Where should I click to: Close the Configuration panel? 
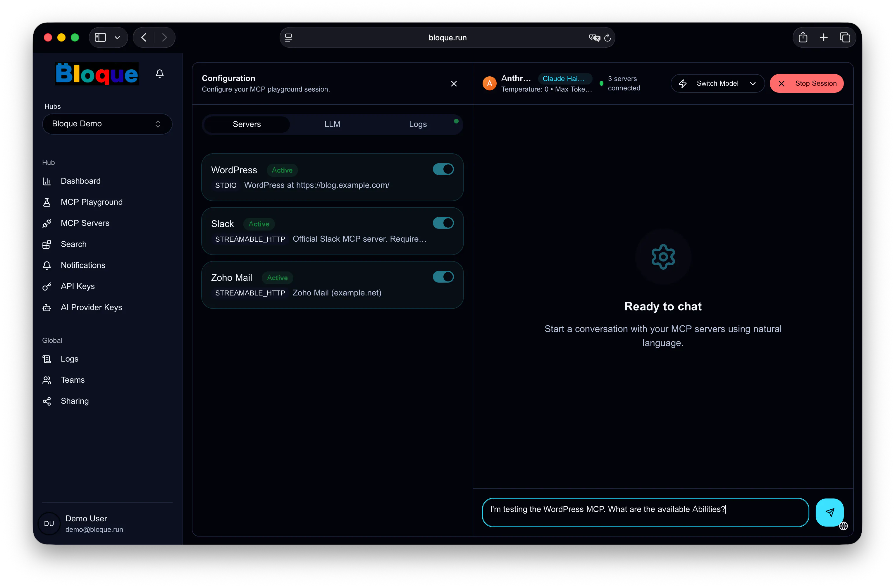(x=454, y=83)
